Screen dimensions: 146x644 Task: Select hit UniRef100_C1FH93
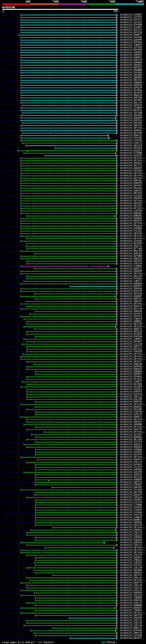coord(131,140)
